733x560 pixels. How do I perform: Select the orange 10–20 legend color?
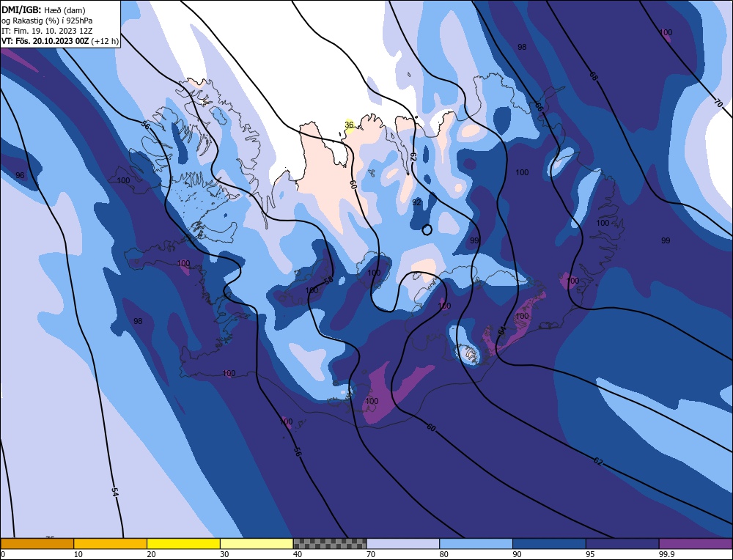click(x=111, y=544)
